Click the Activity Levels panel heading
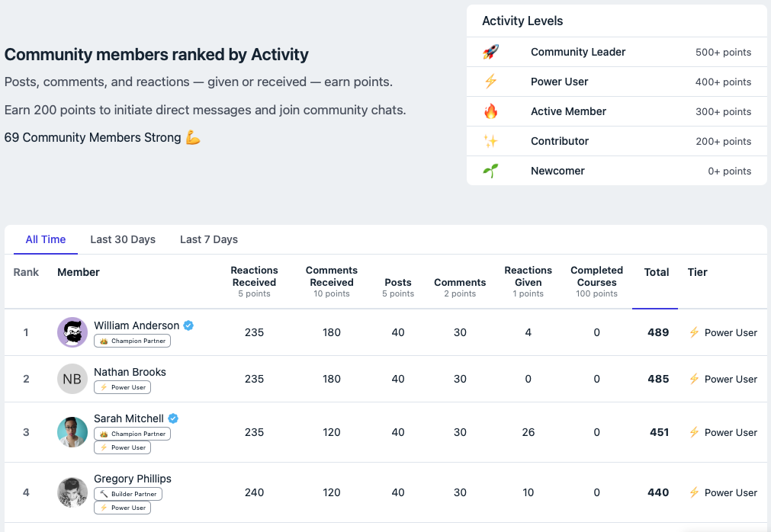 tap(522, 21)
